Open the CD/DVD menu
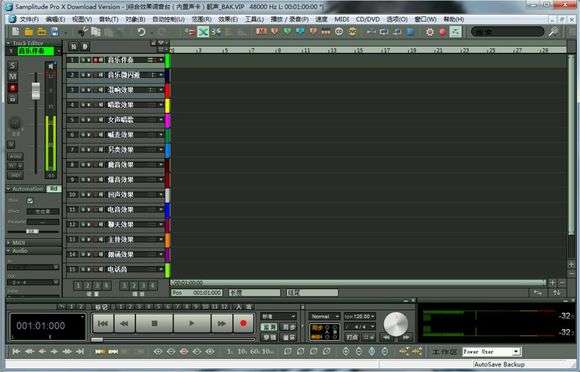Viewport: 580px width, 372px height. pos(368,19)
